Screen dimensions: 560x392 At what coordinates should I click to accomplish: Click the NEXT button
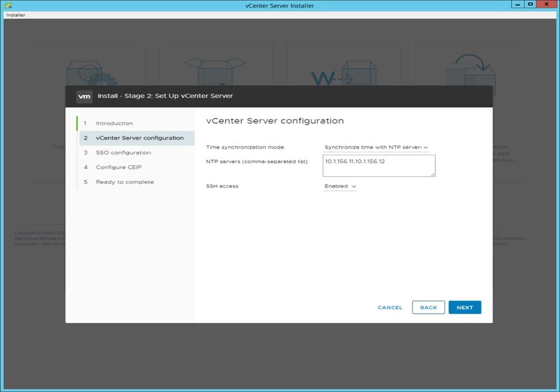(x=465, y=307)
